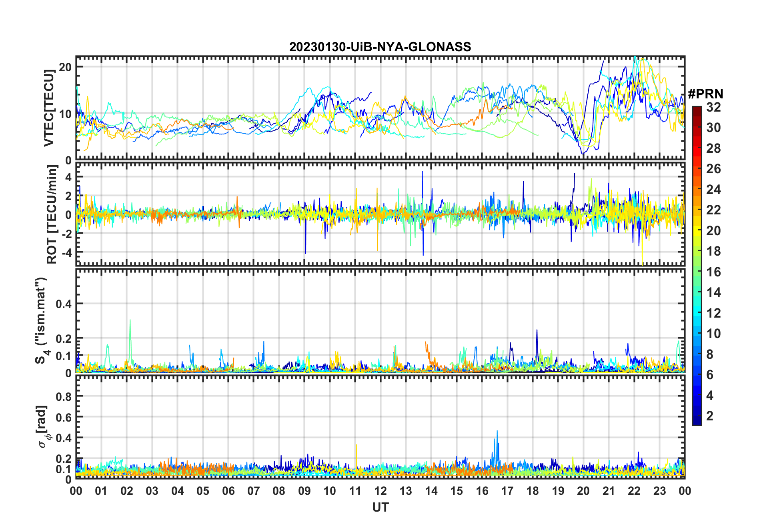Image resolution: width=761 pixels, height=532 pixels.
Task: Click colorbar tick label 16
Action: [713, 272]
